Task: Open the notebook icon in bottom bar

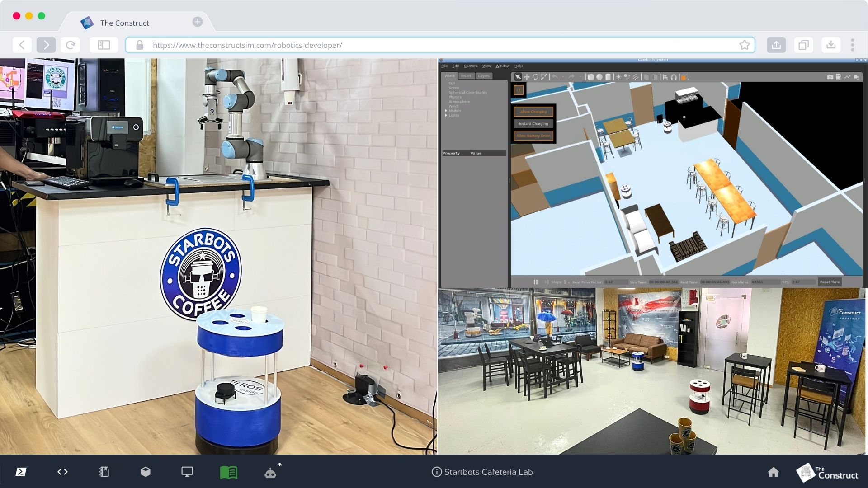Action: (104, 472)
